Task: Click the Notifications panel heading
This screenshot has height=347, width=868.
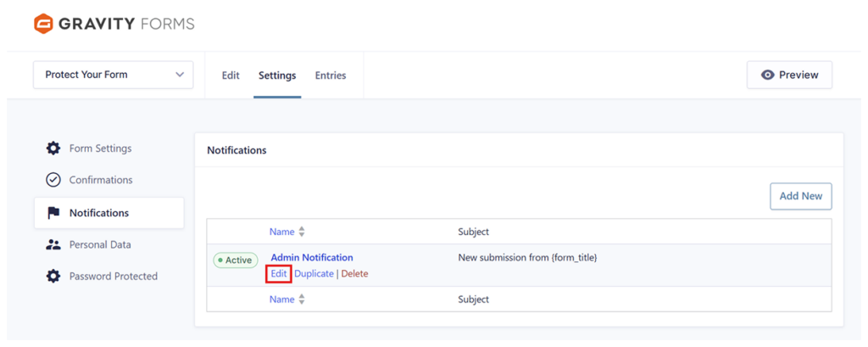Action: (x=236, y=150)
